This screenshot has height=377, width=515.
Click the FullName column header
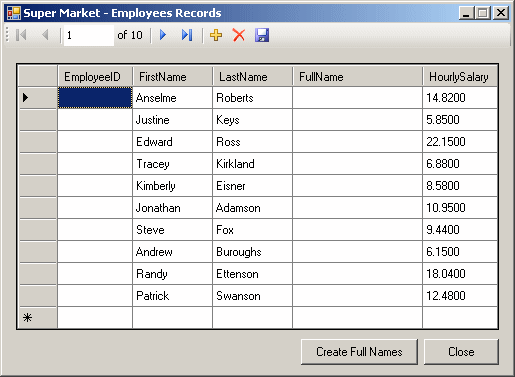(358, 77)
